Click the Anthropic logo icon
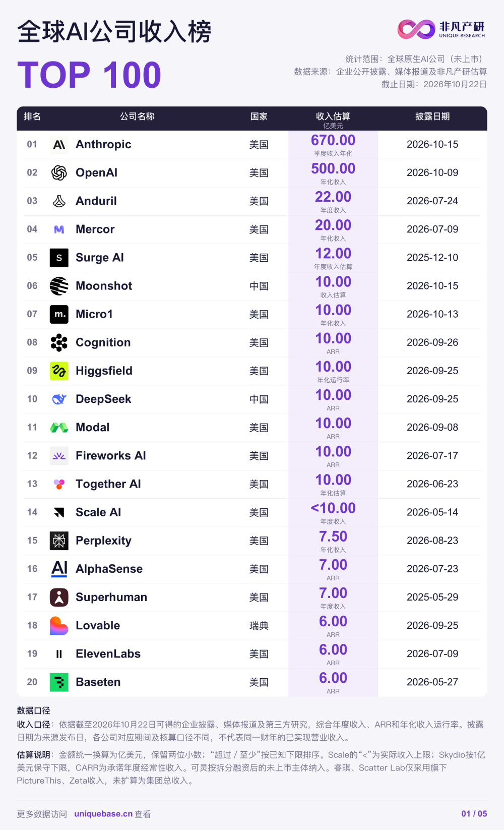Image resolution: width=504 pixels, height=830 pixels. point(59,145)
